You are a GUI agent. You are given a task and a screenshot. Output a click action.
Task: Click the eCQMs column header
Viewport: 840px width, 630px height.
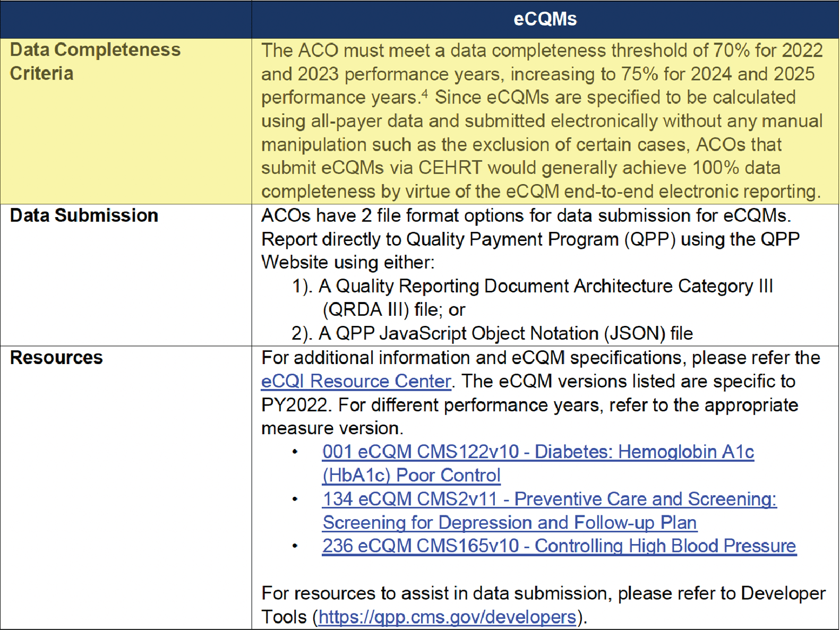545,19
